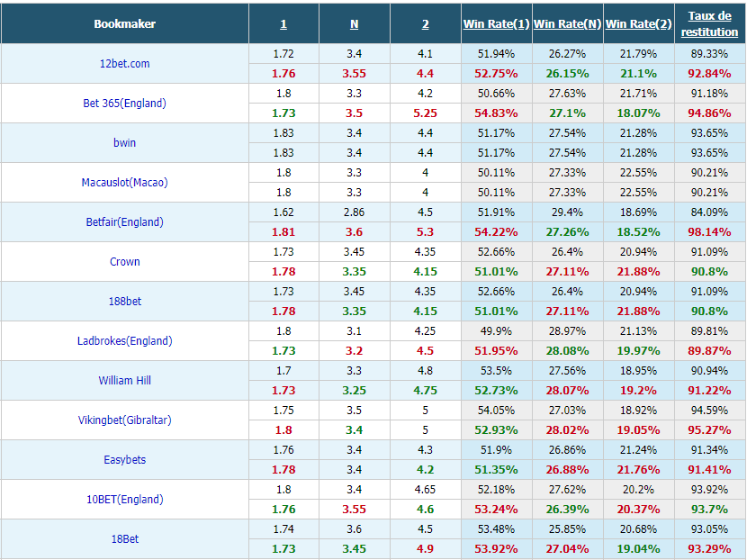Select Betfair opening draw odds 2.86

coord(354,212)
